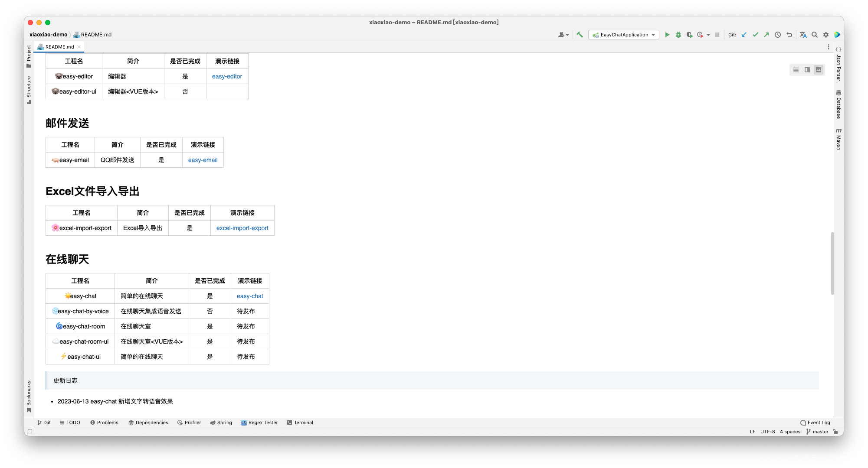Switch to editor and preview split mode
This screenshot has width=868, height=468.
tap(807, 70)
